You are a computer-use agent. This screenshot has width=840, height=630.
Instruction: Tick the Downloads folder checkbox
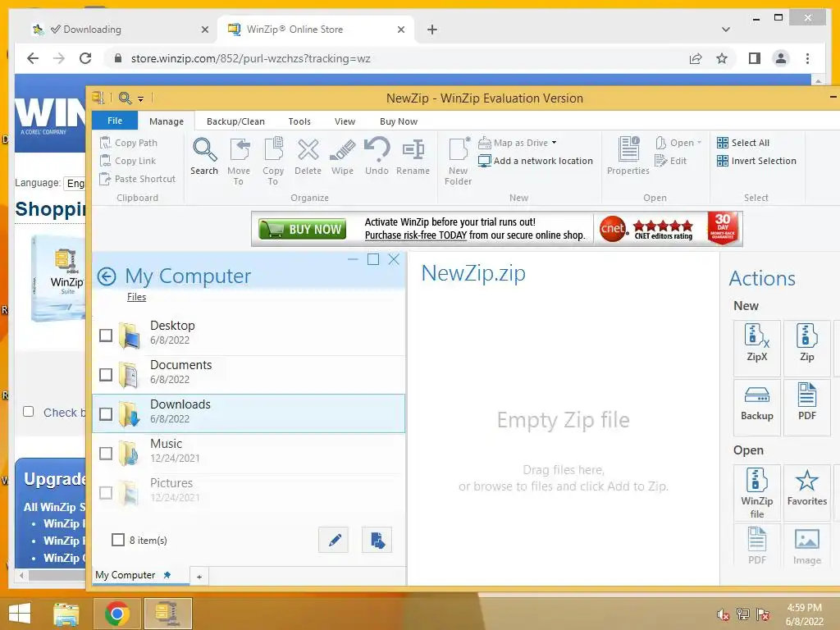point(106,414)
